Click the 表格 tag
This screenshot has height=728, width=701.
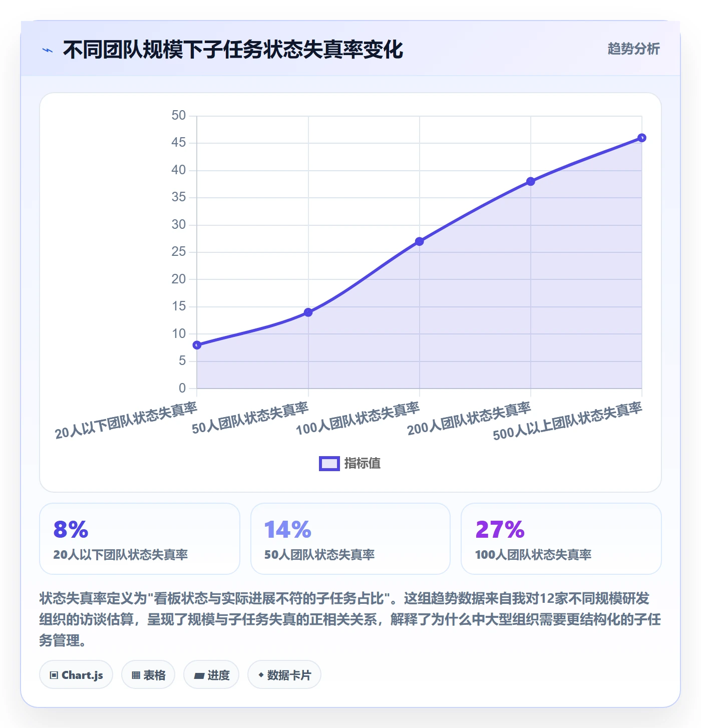click(x=148, y=675)
